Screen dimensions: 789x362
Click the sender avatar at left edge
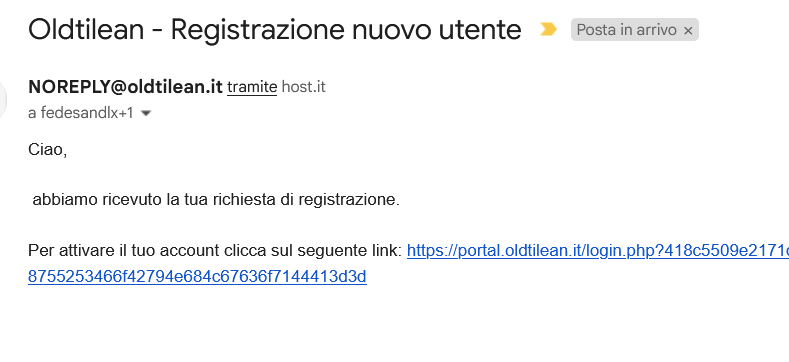3,100
